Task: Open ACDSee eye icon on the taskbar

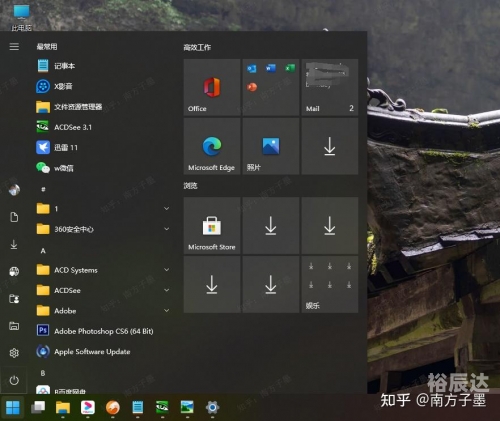Action: point(162,407)
